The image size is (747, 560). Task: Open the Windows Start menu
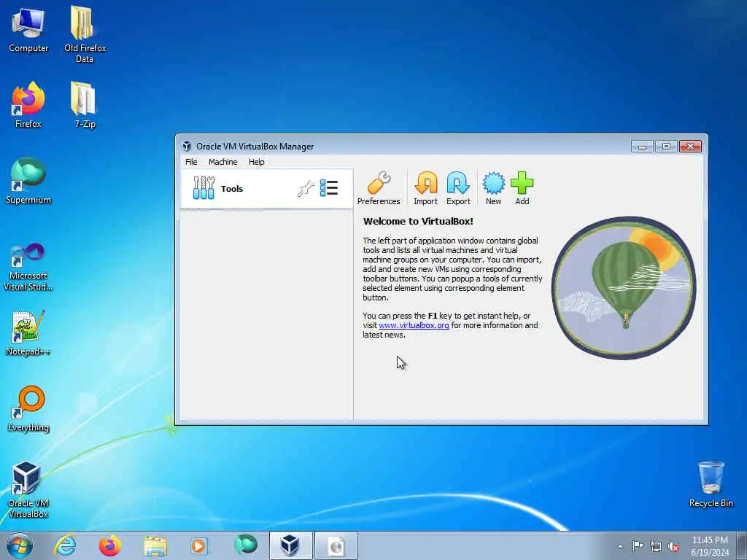point(20,545)
